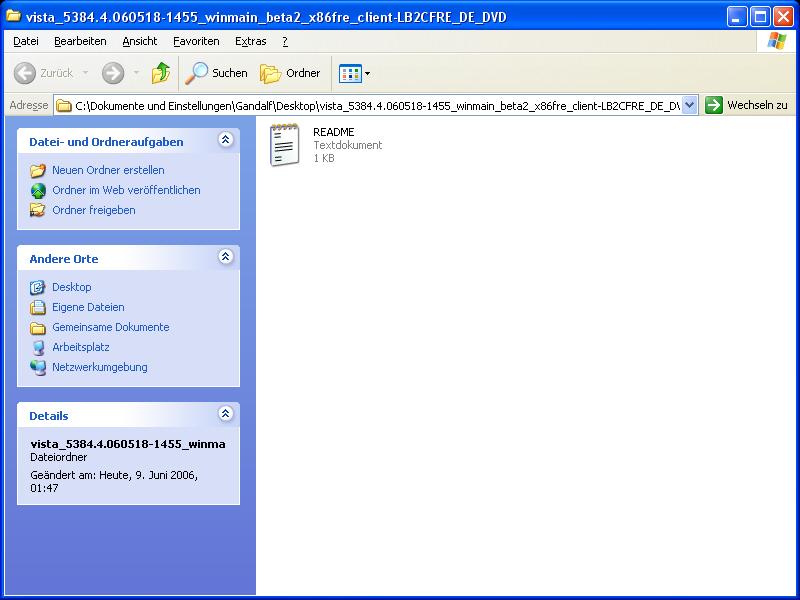Maximize the Explorer window

point(760,17)
